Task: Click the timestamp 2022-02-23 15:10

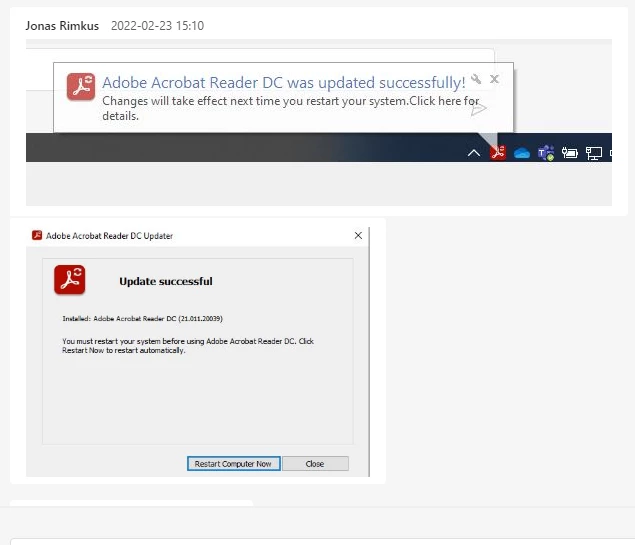Action: click(x=158, y=26)
